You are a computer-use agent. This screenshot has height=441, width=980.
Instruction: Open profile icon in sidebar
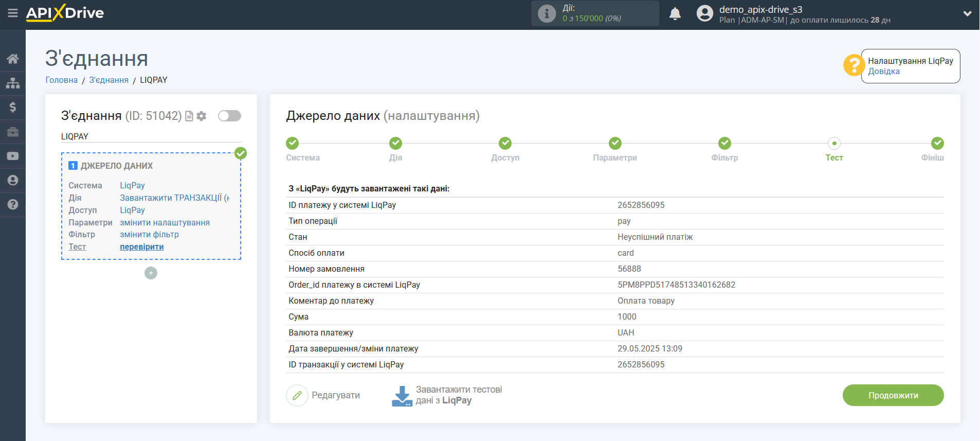click(x=13, y=180)
